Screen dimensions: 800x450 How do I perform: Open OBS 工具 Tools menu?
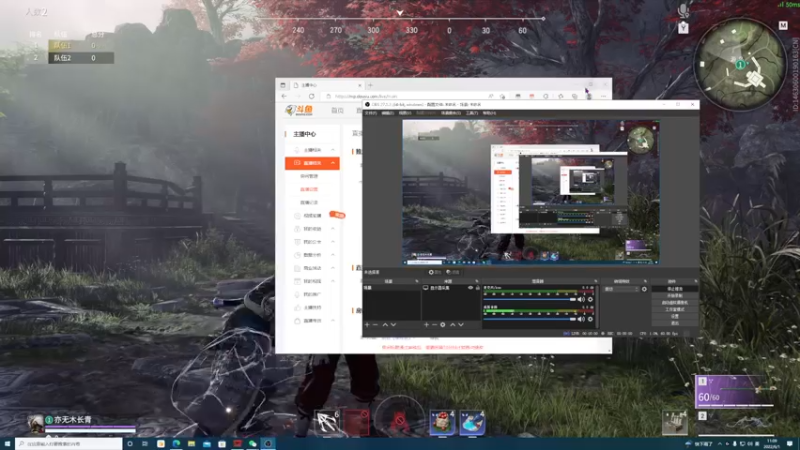pos(472,113)
